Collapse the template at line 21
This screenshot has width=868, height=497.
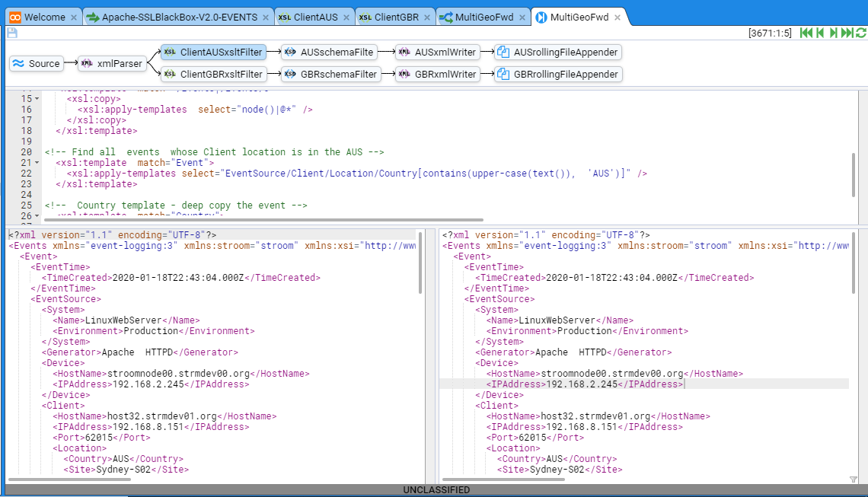[38, 163]
